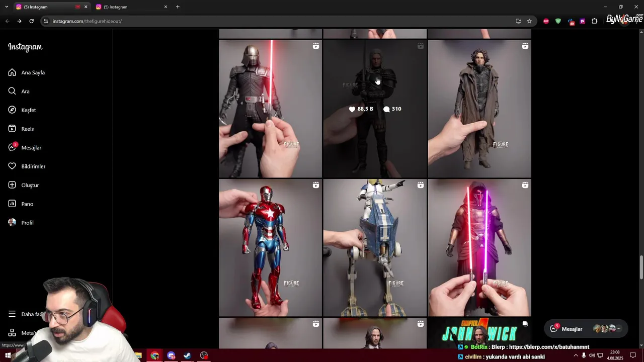Open the notification center icon
The width and height of the screenshot is (644, 362).
point(633,355)
